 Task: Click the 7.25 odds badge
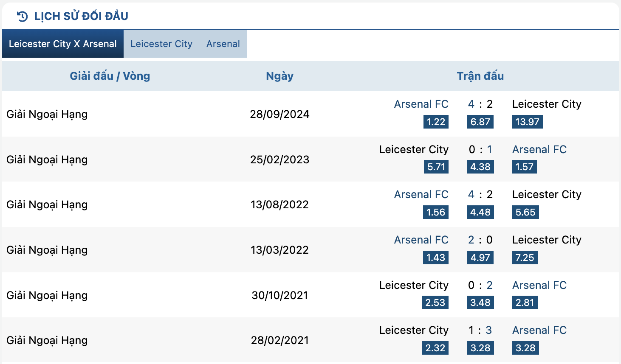tap(525, 258)
